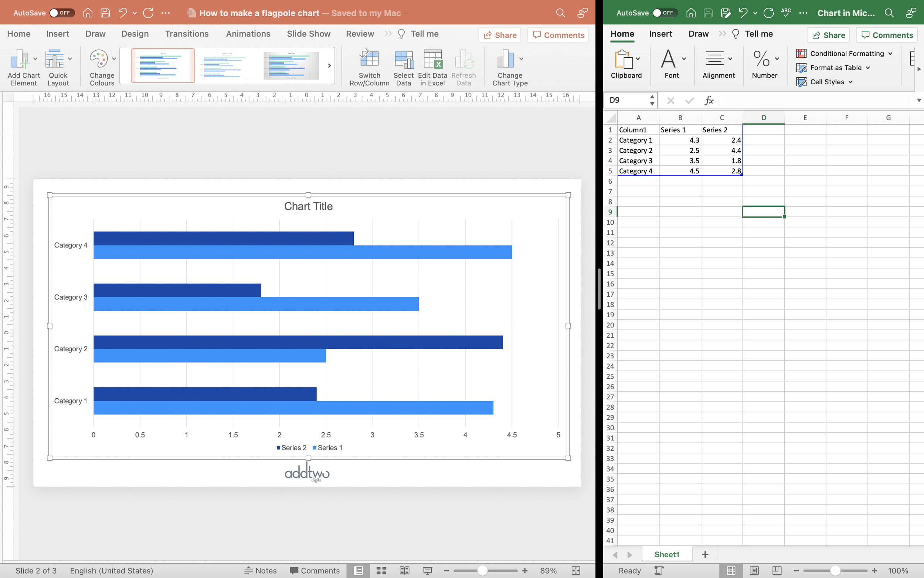Click Switch Row/Column icon

pyautogui.click(x=369, y=59)
